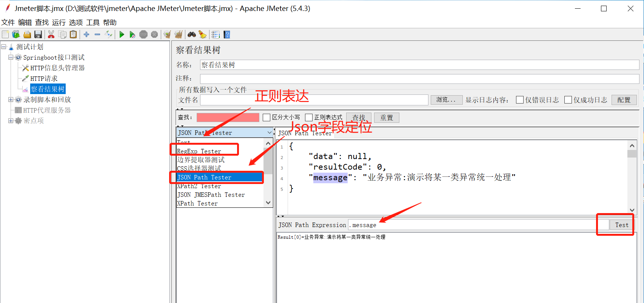
Task: Click the 配置 button
Action: (624, 100)
